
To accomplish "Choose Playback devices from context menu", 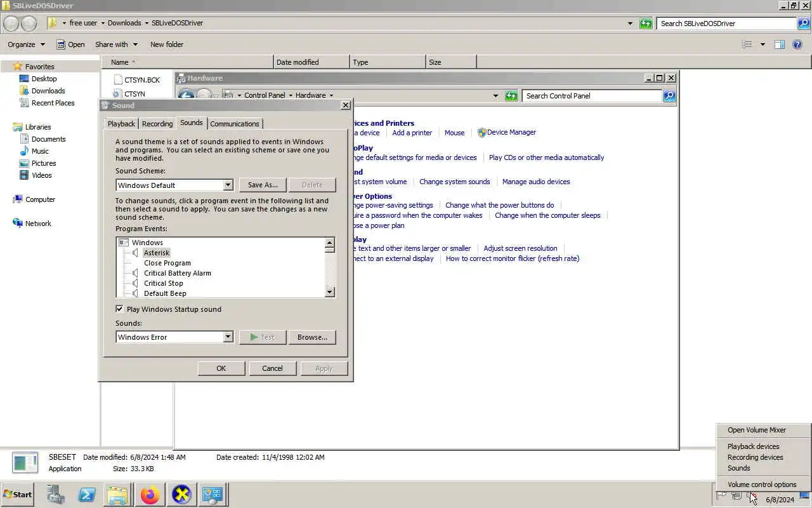I will coord(764,446).
